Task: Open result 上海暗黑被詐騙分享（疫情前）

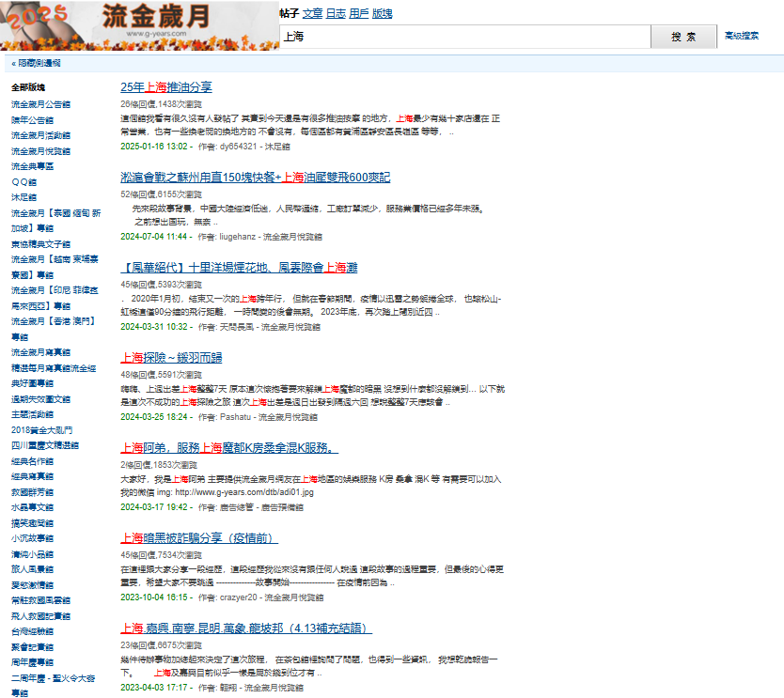Action: click(x=199, y=538)
